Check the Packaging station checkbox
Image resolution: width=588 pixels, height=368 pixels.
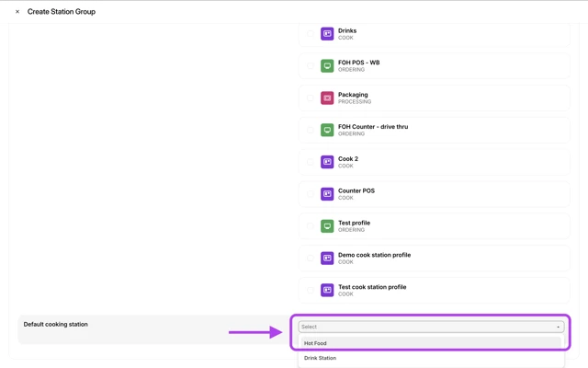coord(310,98)
